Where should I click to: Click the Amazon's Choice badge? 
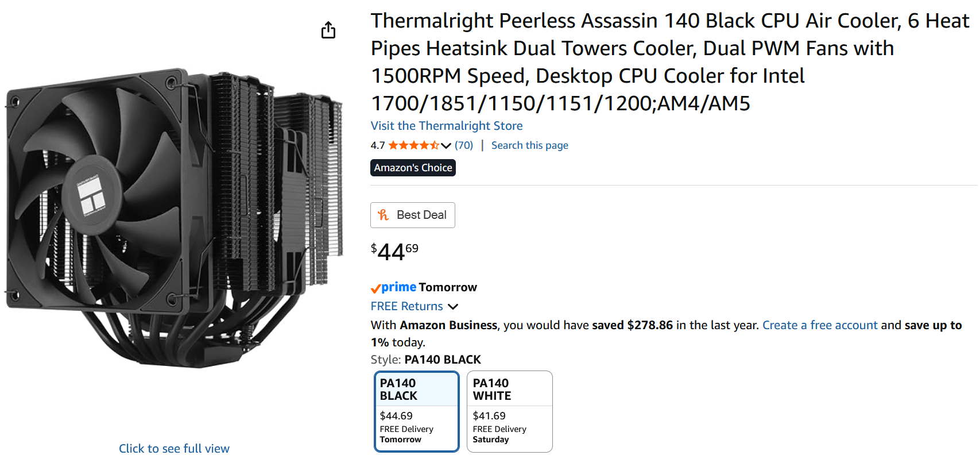click(413, 168)
